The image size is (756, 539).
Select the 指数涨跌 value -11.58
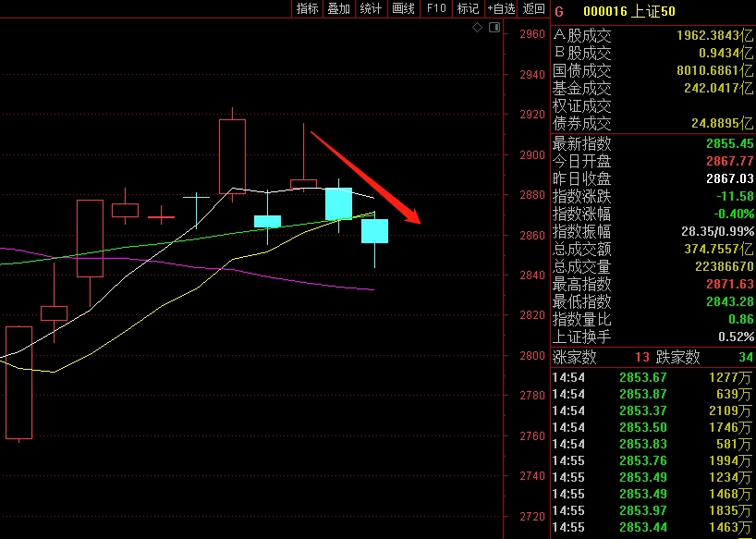tap(735, 196)
